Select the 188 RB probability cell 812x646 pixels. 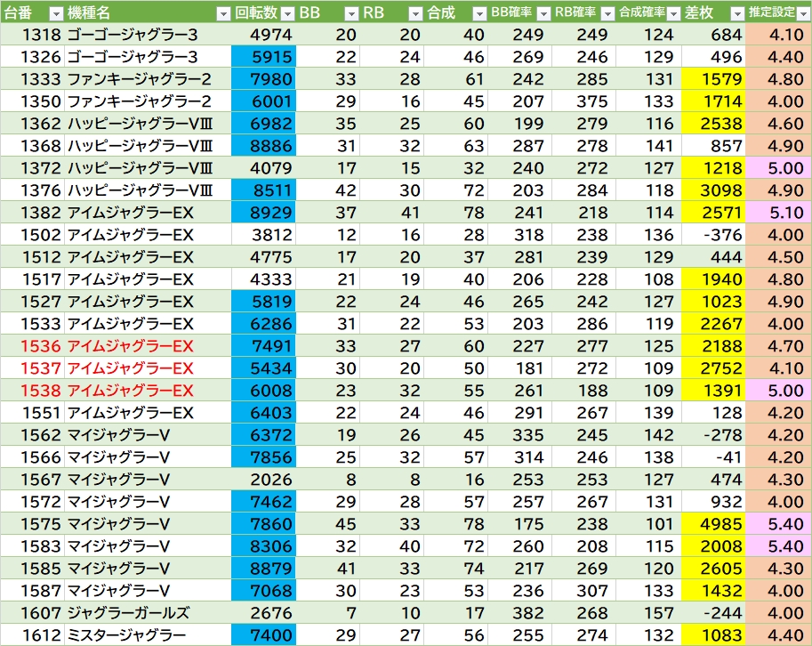click(x=583, y=392)
